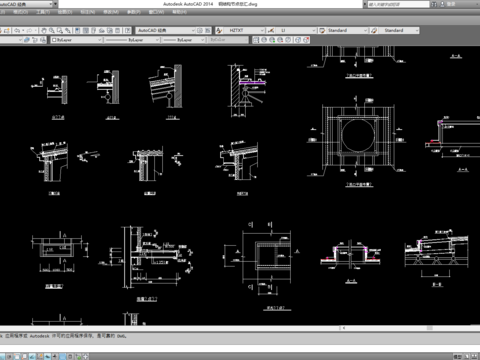Click in the title bar search field
Image resolution: width=480 pixels, height=360 pixels.
point(398,4)
